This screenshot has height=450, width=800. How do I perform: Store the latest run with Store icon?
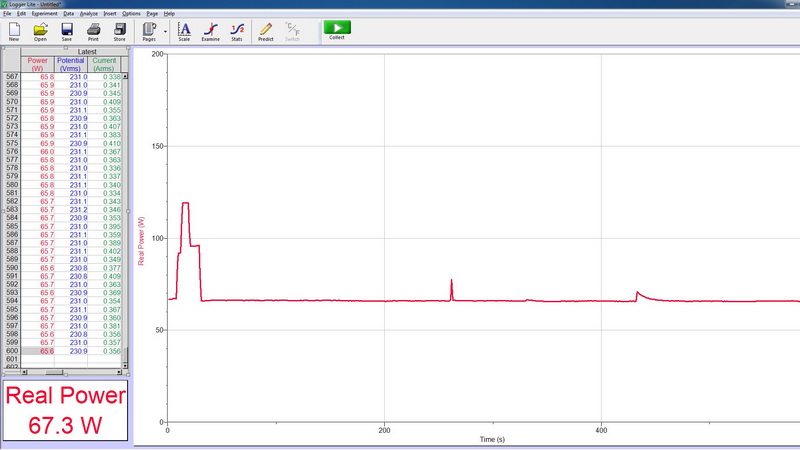pyautogui.click(x=120, y=31)
